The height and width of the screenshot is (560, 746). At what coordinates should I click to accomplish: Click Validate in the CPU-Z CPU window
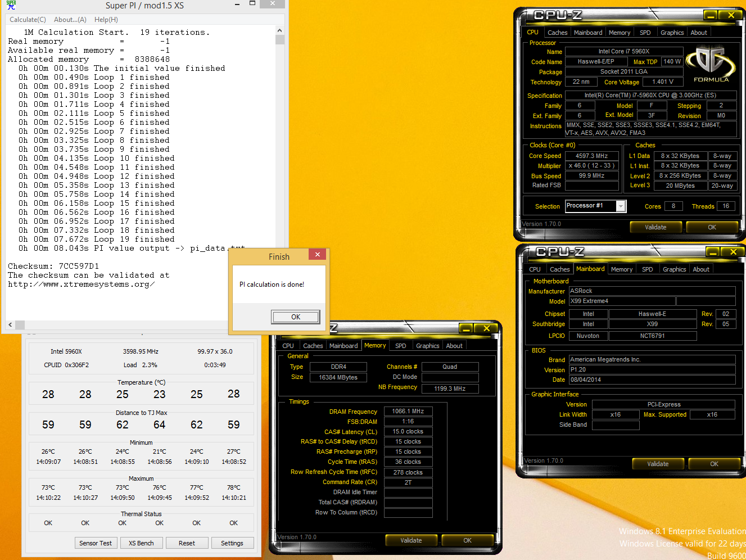pos(655,227)
